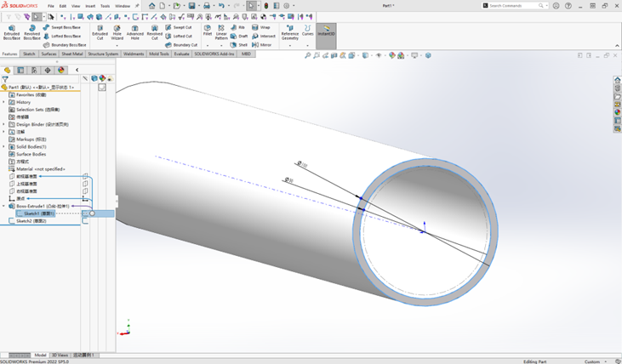This screenshot has width=622, height=364.
Task: Open the Hole Wizard dropdown arrow
Action: pos(117,46)
